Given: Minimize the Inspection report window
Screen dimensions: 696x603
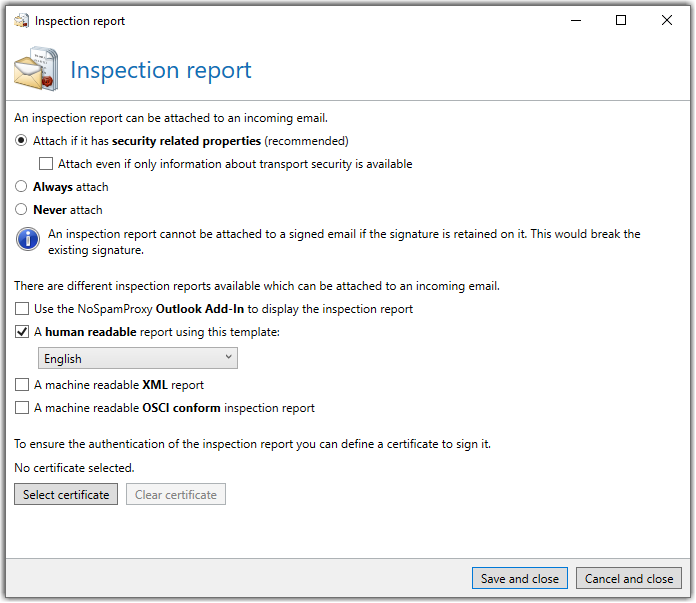Looking at the screenshot, I should 576,20.
